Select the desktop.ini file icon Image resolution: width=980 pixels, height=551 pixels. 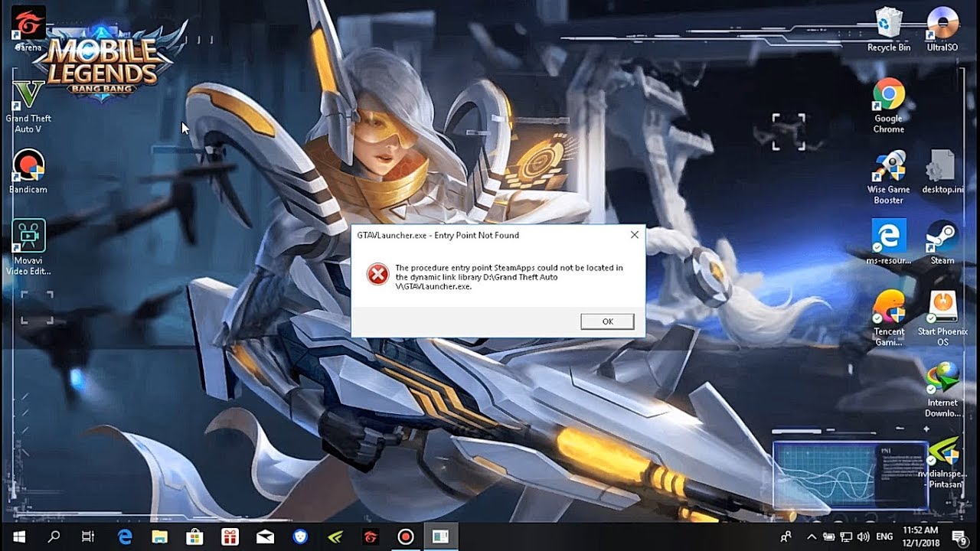tap(942, 172)
